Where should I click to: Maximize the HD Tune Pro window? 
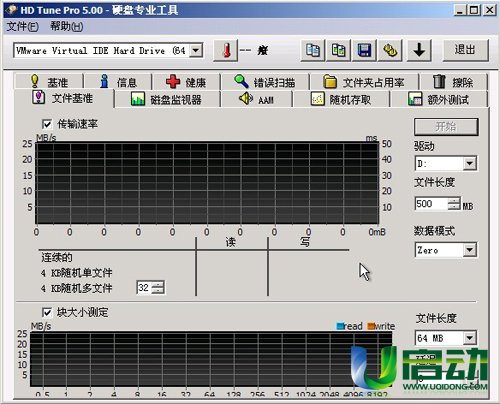point(473,10)
